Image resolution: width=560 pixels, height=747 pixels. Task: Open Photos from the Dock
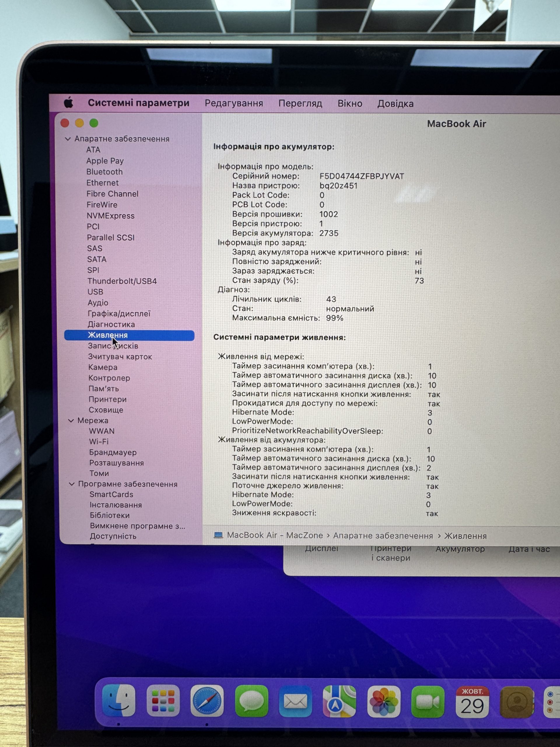(384, 701)
